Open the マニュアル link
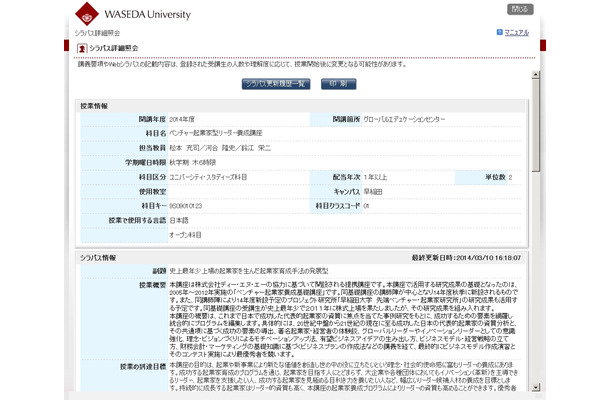The image size is (610, 400). pos(517,33)
